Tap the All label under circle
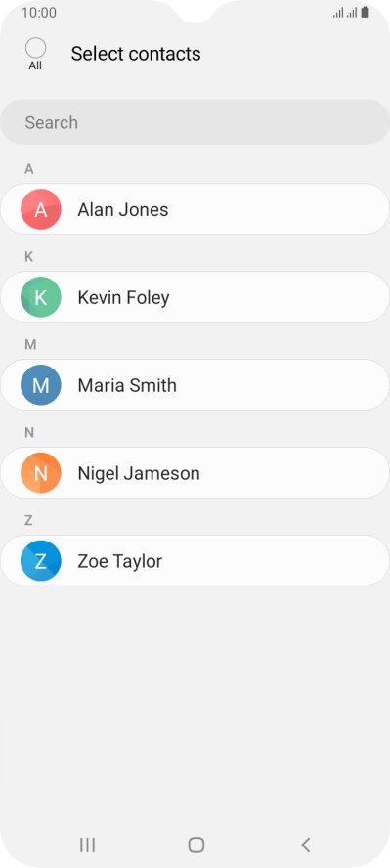The image size is (390, 868). (x=35, y=65)
